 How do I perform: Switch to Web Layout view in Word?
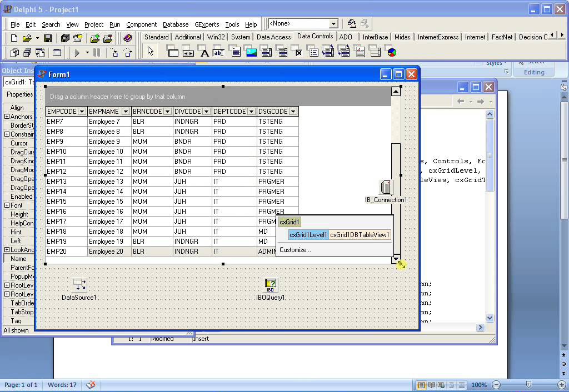(441, 385)
